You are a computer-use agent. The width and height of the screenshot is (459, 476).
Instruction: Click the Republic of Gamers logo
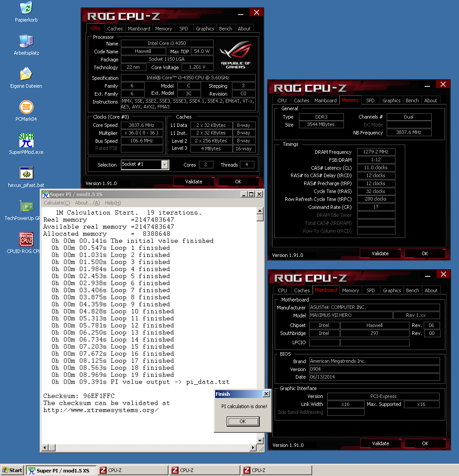(x=236, y=55)
